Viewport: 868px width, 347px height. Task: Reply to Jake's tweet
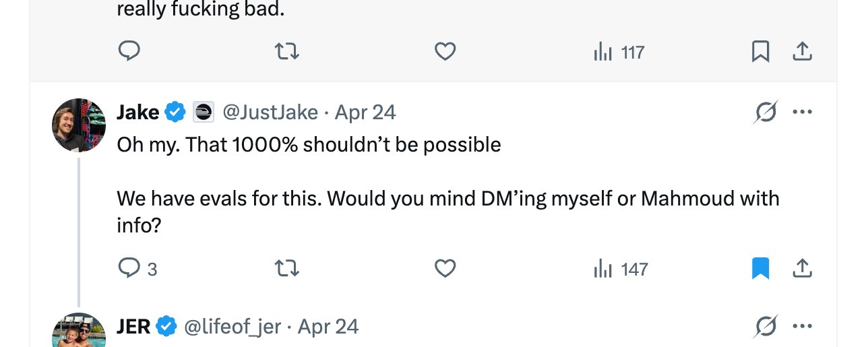click(x=129, y=269)
